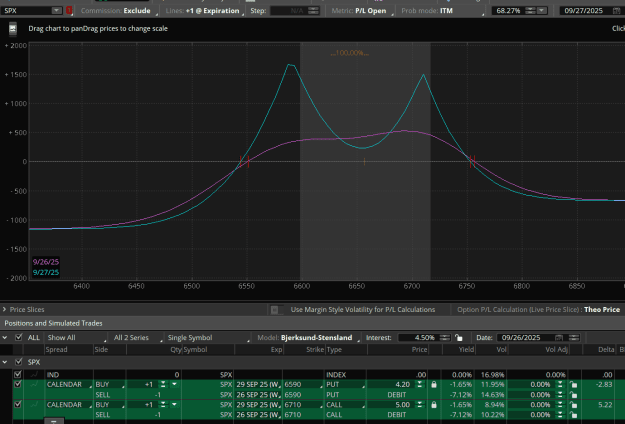Screen dimensions: 625x424
Task: Open BUY side dropdown on 6710 row
Action: coord(110,405)
